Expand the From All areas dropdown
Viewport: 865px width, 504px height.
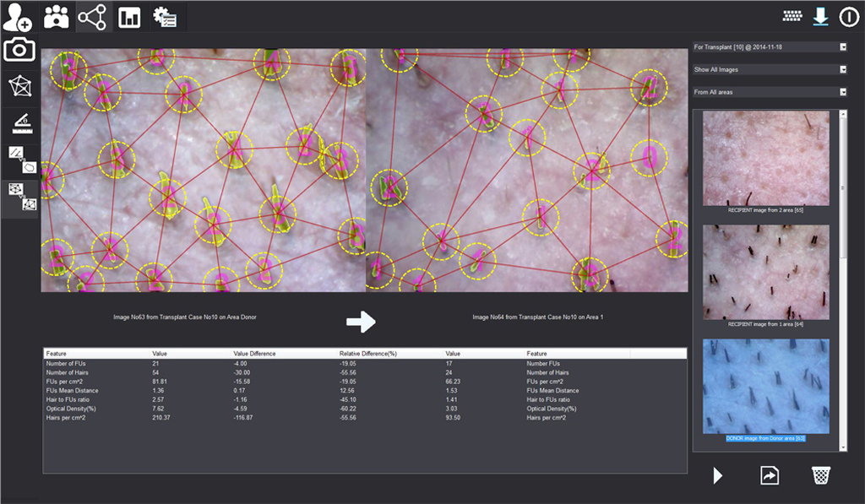[x=842, y=92]
